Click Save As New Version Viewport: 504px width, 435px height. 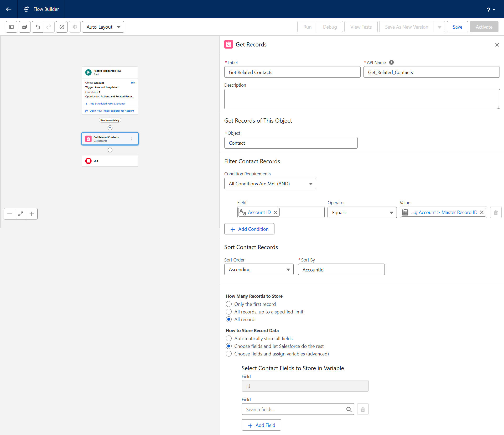(407, 27)
